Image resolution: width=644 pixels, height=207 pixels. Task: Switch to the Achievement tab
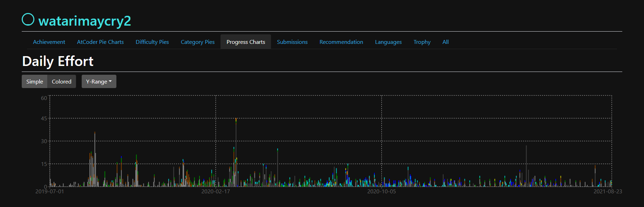pos(49,42)
